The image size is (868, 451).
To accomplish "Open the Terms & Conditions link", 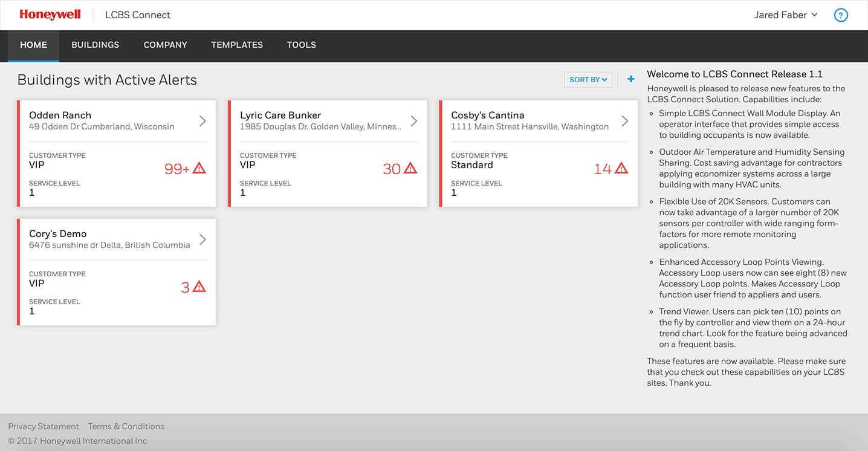I will pos(126,426).
